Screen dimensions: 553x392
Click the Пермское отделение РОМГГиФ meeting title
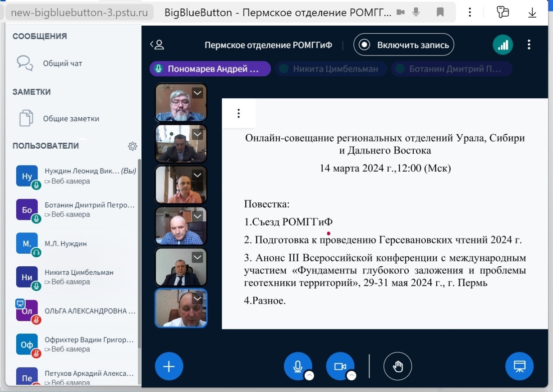tap(269, 45)
